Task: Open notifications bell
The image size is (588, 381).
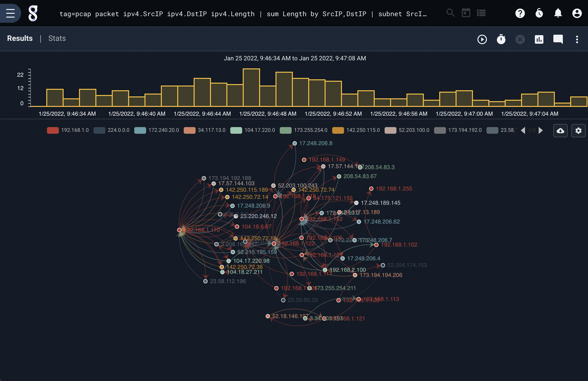Action: pyautogui.click(x=558, y=13)
